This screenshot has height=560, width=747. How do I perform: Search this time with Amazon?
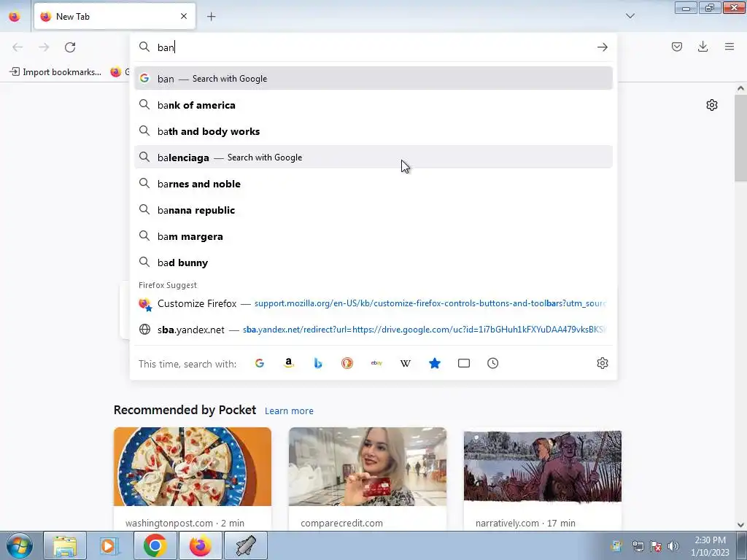click(x=289, y=363)
